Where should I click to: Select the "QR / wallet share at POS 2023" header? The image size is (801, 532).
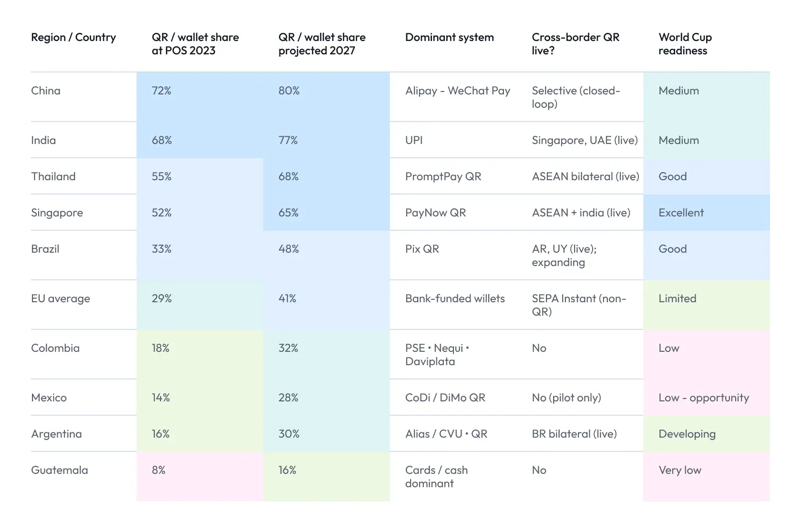[195, 44]
